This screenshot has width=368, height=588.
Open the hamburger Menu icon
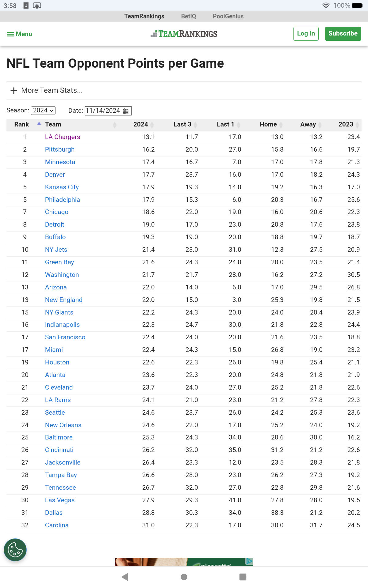coord(10,34)
